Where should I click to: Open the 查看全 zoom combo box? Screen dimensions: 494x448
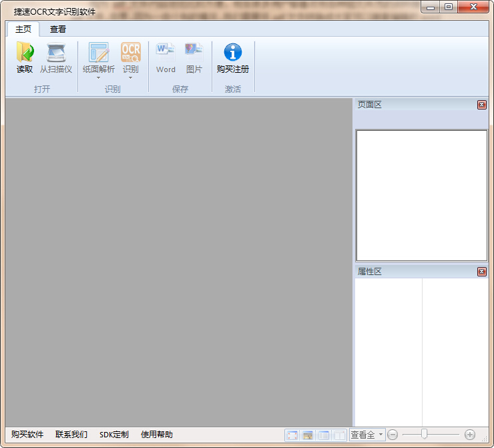[367, 435]
